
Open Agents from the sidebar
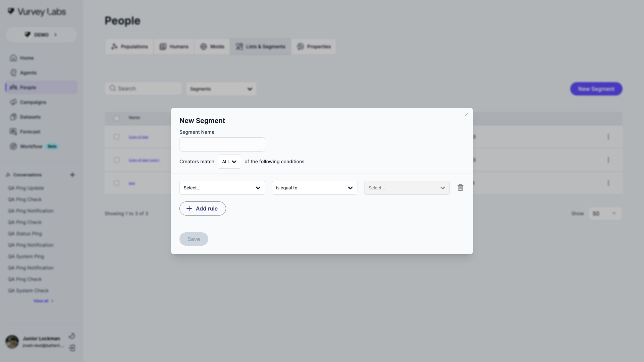pos(13,73)
